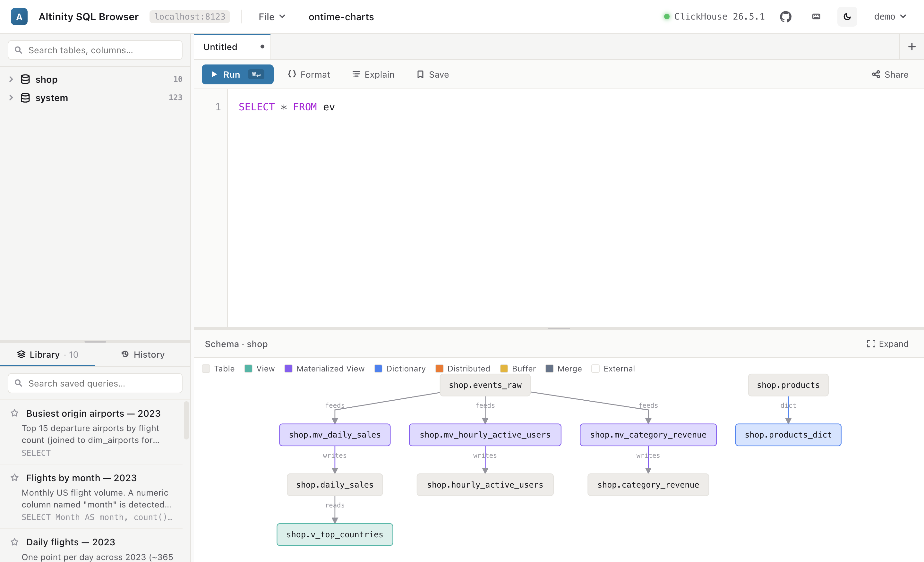Click the ontime-charts workspace name
This screenshot has height=562, width=924.
tap(341, 16)
